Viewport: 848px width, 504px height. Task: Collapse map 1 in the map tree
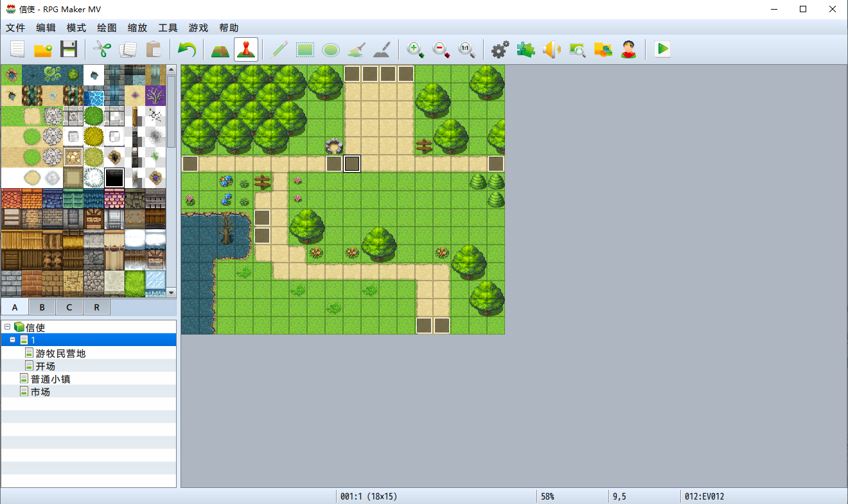pyautogui.click(x=12, y=340)
